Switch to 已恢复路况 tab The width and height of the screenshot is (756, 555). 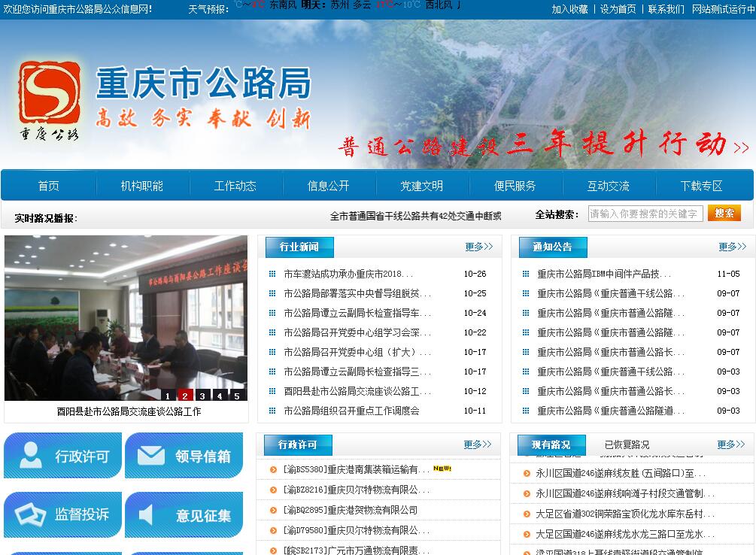tap(627, 444)
